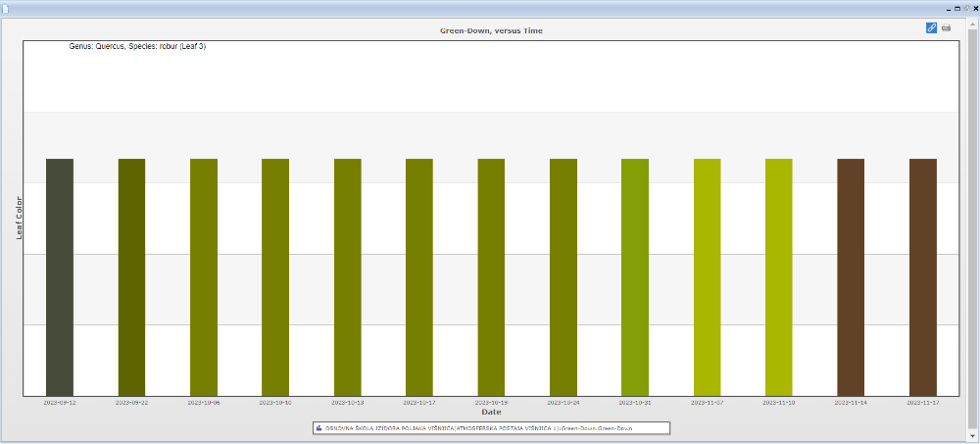Click the Genus Quercus species label
This screenshot has height=444, width=980.
coord(137,46)
